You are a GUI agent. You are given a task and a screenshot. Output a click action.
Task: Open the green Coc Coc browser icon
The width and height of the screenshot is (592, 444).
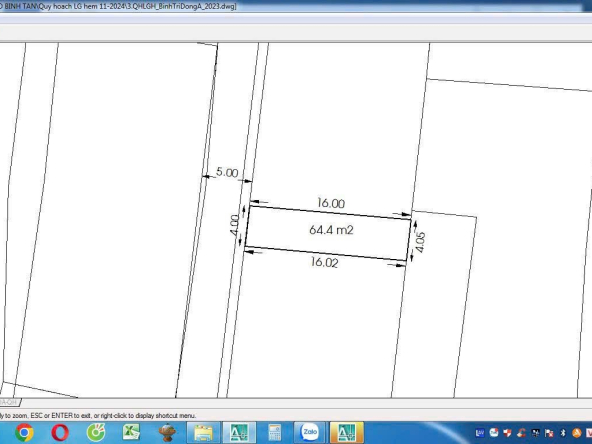[x=96, y=433]
